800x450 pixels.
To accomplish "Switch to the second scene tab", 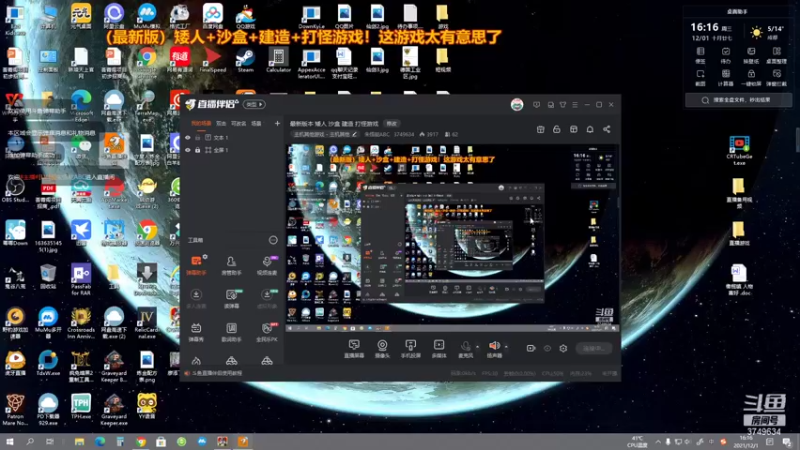I will click(x=221, y=123).
